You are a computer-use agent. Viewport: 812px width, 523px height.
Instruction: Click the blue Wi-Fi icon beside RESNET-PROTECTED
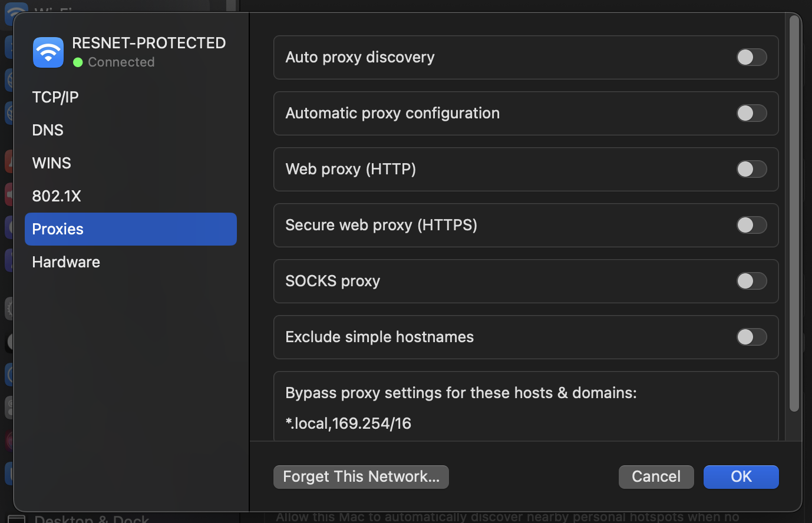pyautogui.click(x=48, y=52)
